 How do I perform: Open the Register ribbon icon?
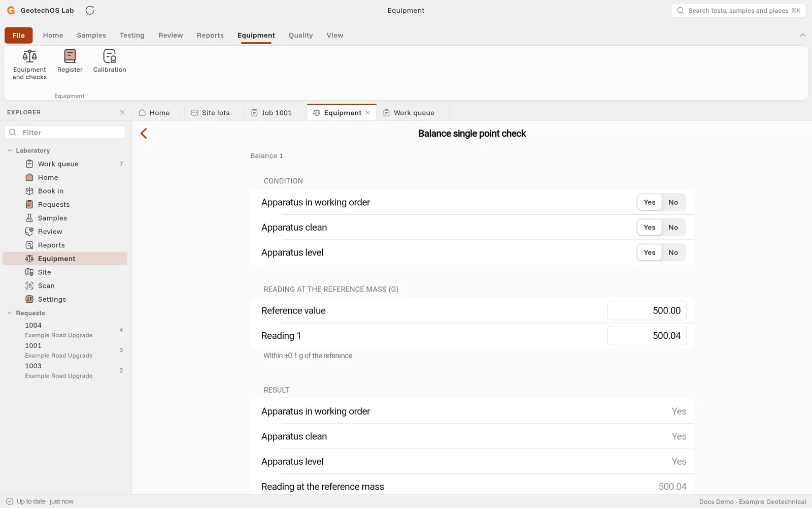(70, 61)
